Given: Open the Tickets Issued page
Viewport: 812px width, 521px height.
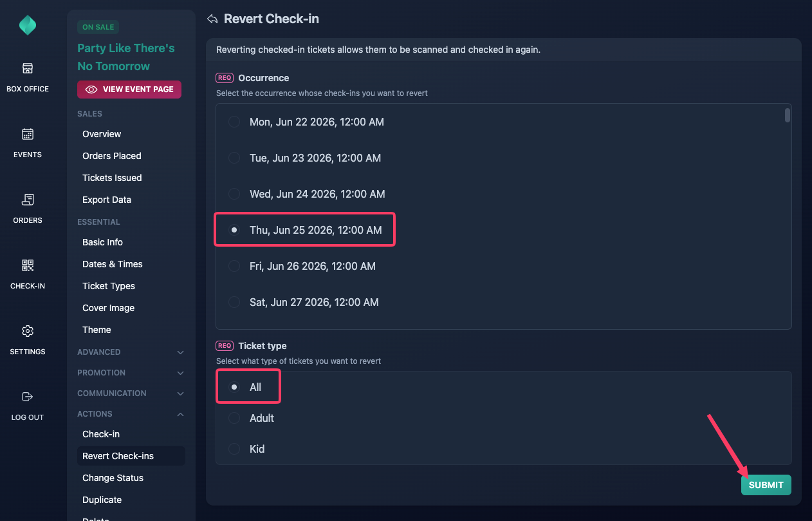Looking at the screenshot, I should 112,178.
